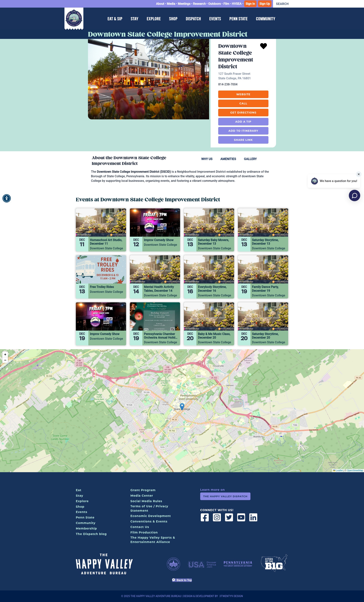
Task: Switch to the Gallery tab
Action: (x=250, y=159)
